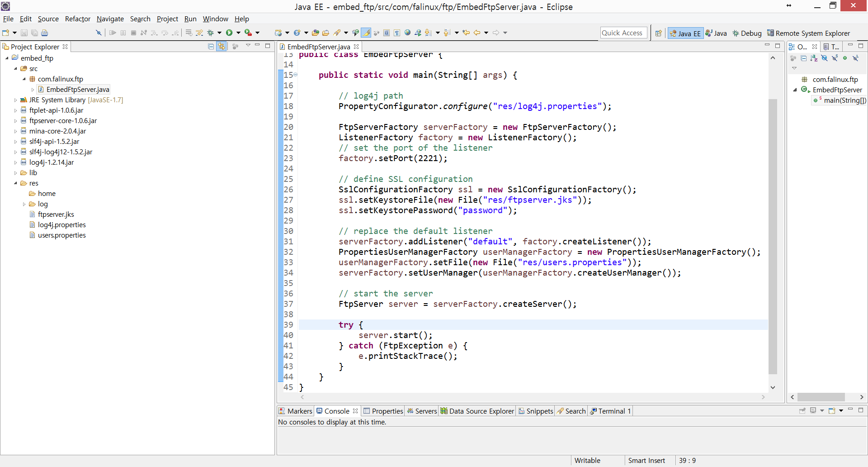
Task: Select log4j-1.2.14.jar library entry
Action: click(x=51, y=162)
